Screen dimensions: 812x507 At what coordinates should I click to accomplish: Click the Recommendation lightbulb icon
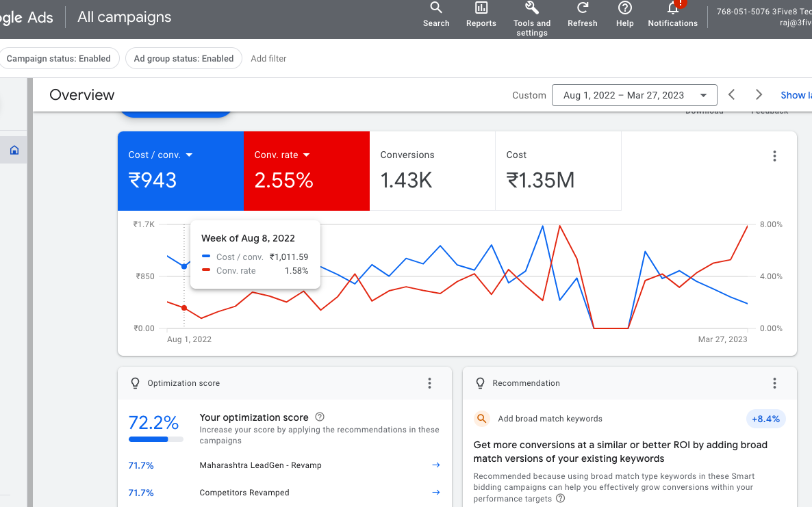coord(480,383)
